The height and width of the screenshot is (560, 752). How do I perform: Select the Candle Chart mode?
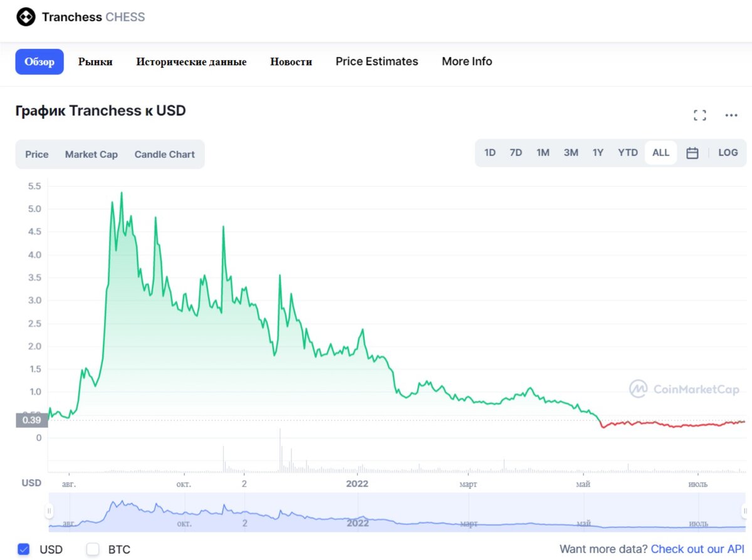tap(165, 154)
